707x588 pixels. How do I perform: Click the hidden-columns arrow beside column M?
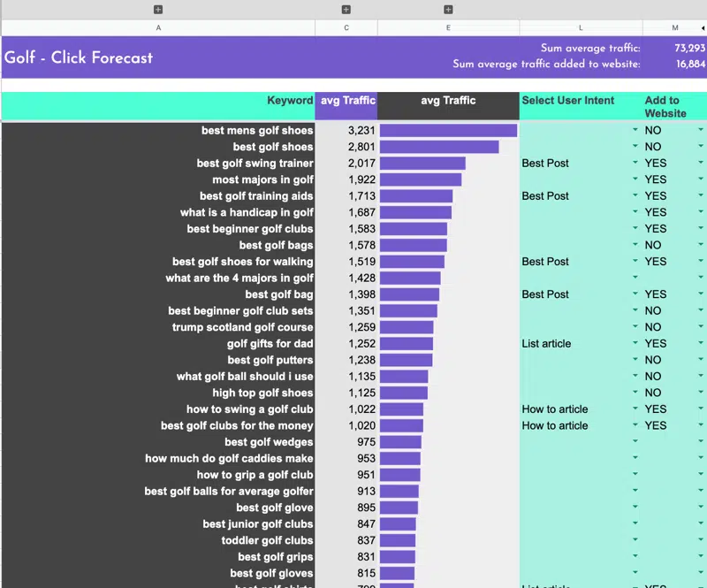[x=703, y=28]
